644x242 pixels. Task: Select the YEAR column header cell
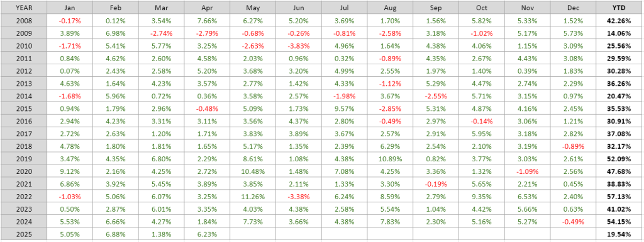pos(25,8)
